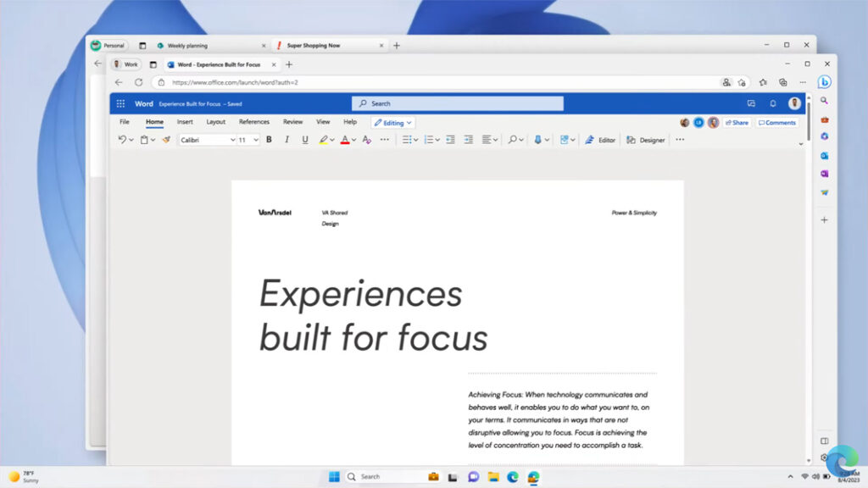The width and height of the screenshot is (868, 488).
Task: Open the Designer pane
Action: click(646, 140)
